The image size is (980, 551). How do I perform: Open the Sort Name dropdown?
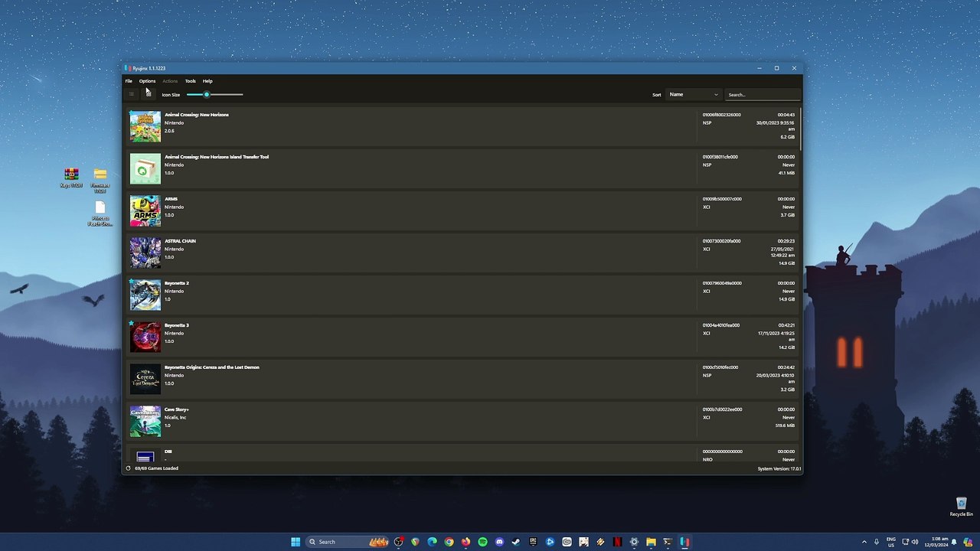coord(694,95)
